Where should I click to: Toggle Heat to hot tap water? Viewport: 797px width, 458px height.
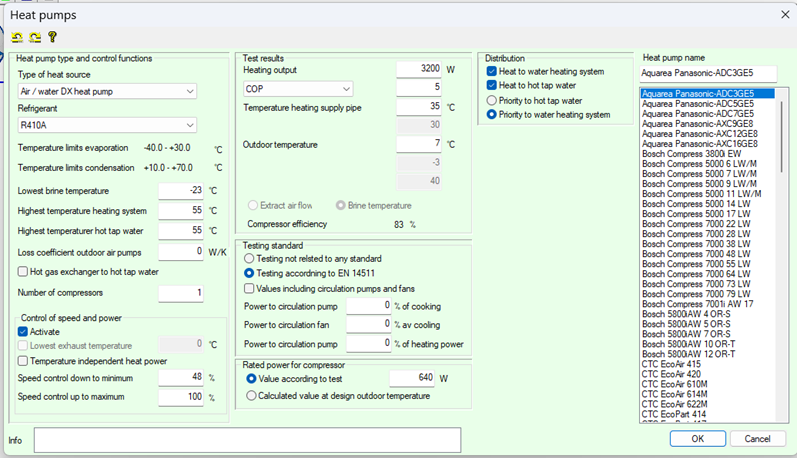[x=491, y=86]
